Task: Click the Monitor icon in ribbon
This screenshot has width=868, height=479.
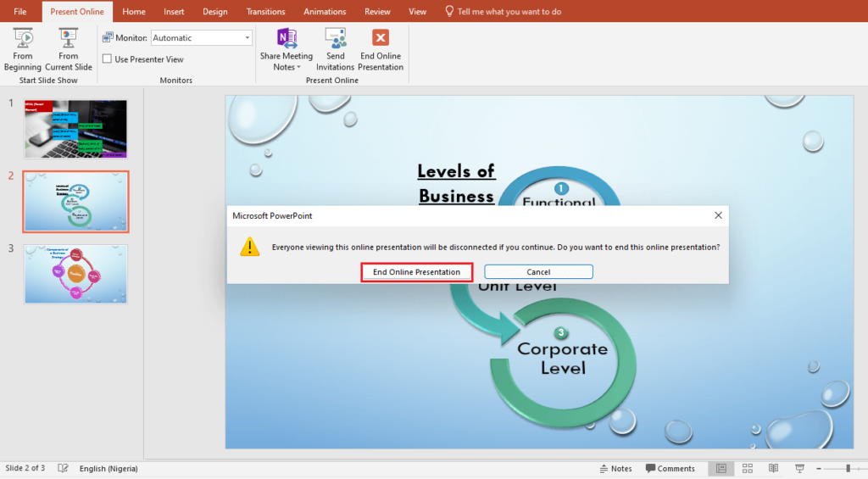Action: [108, 37]
